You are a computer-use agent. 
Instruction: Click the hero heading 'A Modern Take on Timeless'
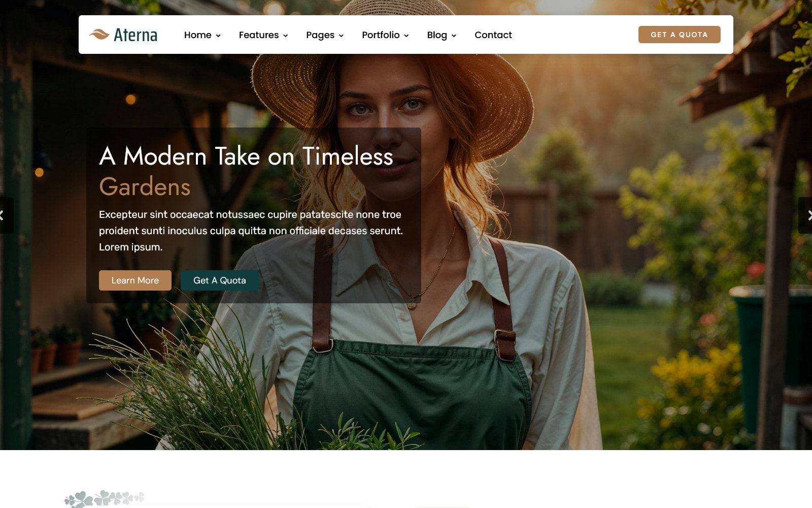[x=246, y=156]
